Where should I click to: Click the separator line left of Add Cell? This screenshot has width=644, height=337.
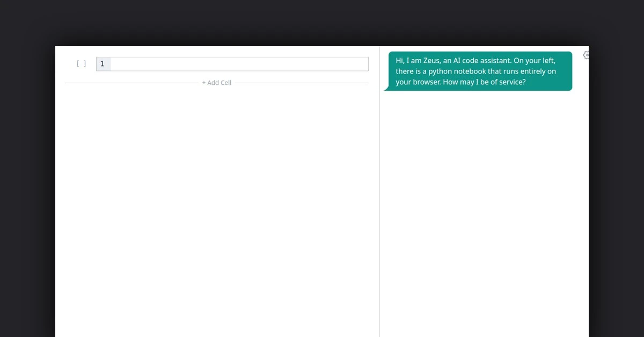tap(131, 83)
